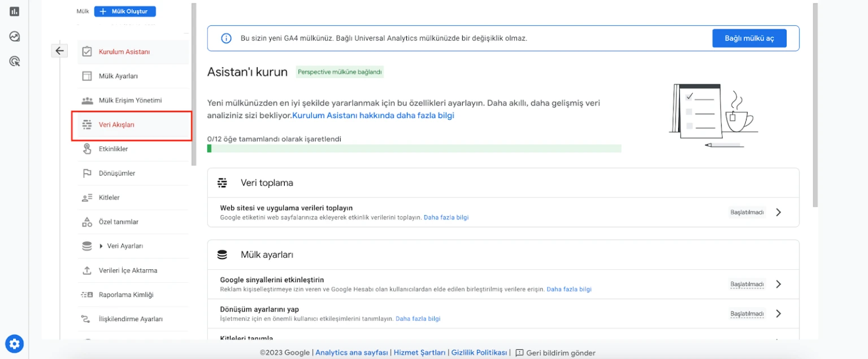Open the Kurulum Asistanı settings item

124,51
